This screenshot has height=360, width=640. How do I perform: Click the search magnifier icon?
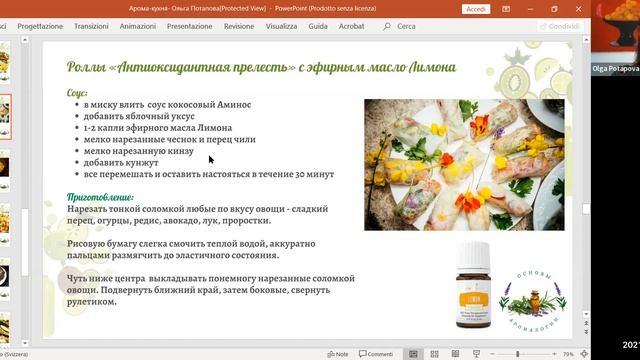[387, 27]
